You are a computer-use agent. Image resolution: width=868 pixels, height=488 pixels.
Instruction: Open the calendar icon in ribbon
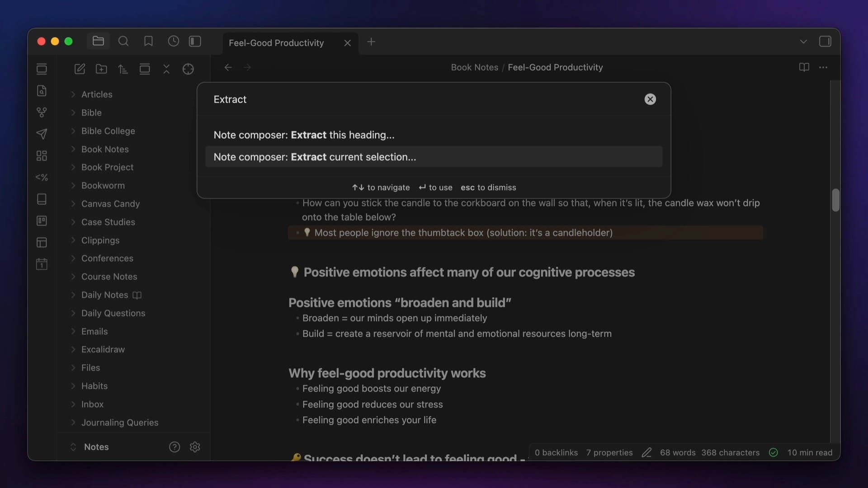[x=42, y=264]
